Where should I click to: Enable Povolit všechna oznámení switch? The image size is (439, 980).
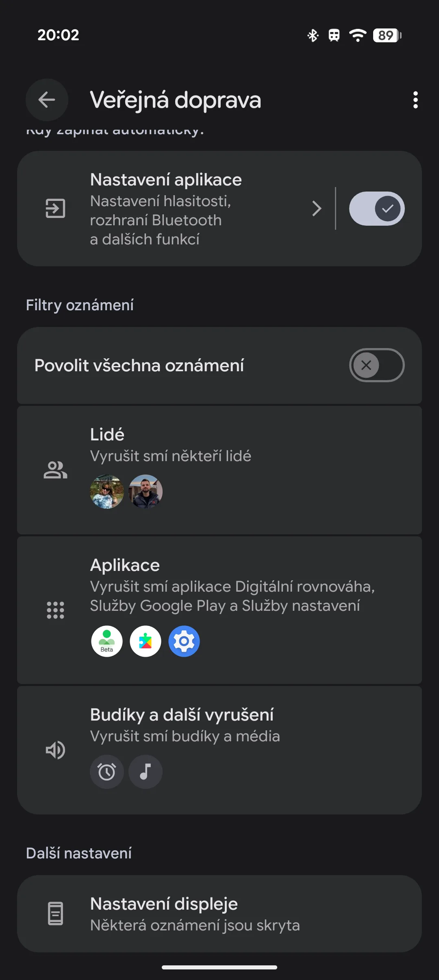(376, 365)
